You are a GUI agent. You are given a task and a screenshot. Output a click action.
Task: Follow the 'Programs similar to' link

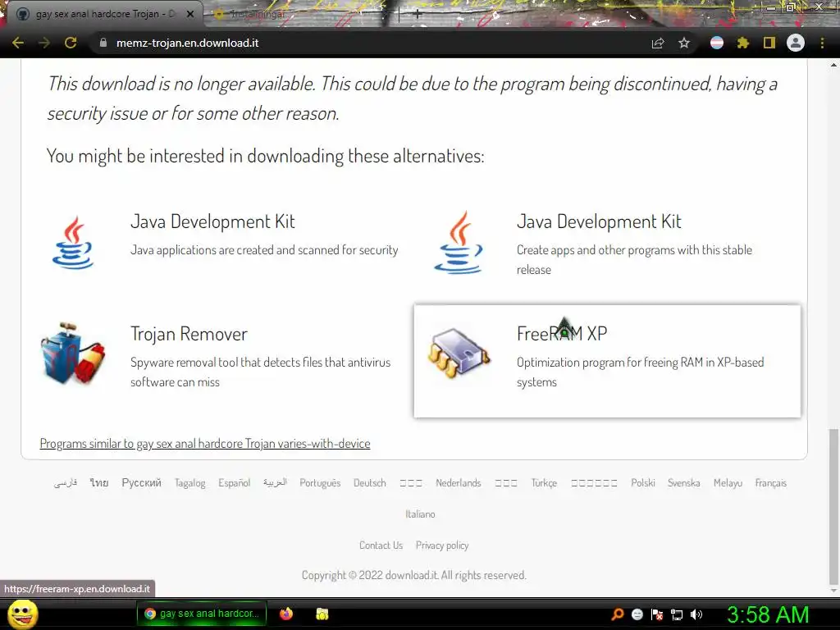[205, 444]
